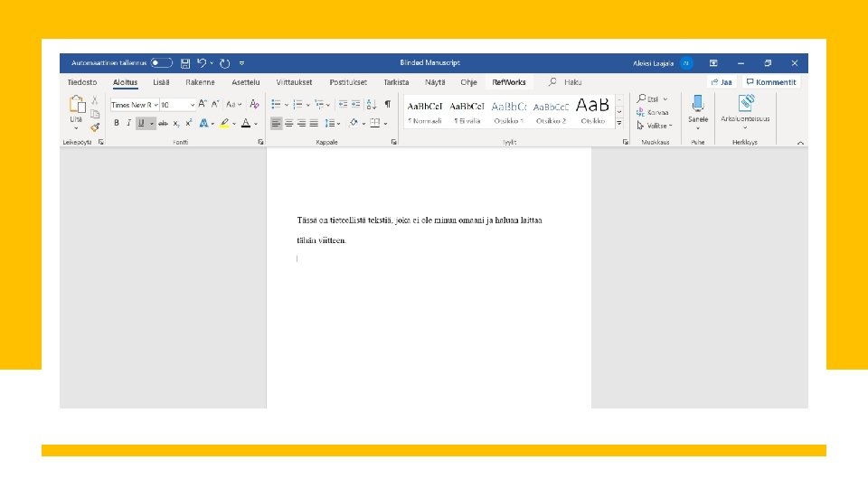Replace text with the Korvaa tool

(653, 112)
